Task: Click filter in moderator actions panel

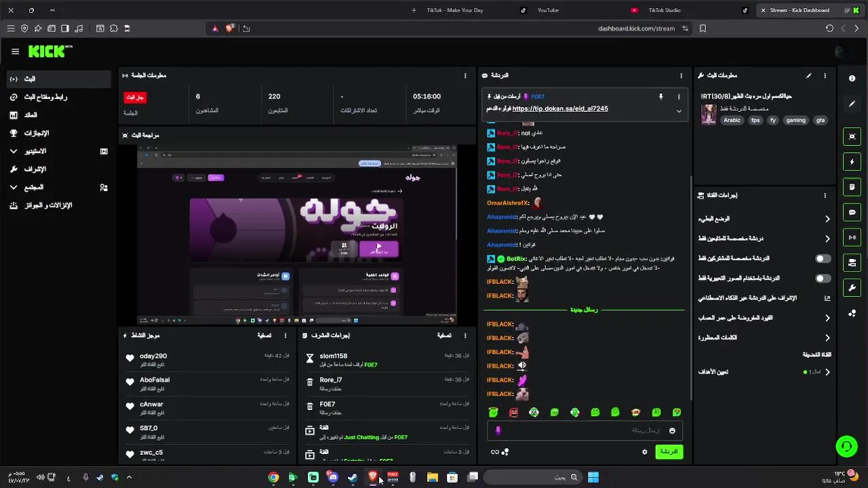Action: (x=443, y=335)
